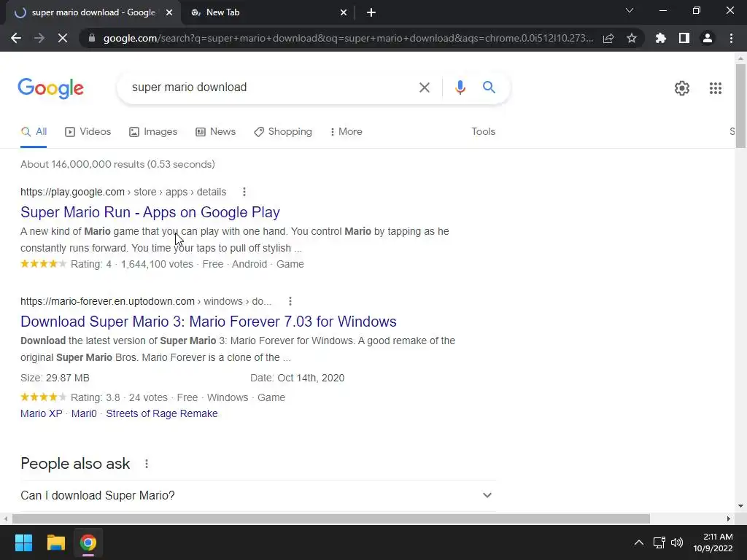Start voice search with microphone icon
747x560 pixels.
[x=460, y=87]
